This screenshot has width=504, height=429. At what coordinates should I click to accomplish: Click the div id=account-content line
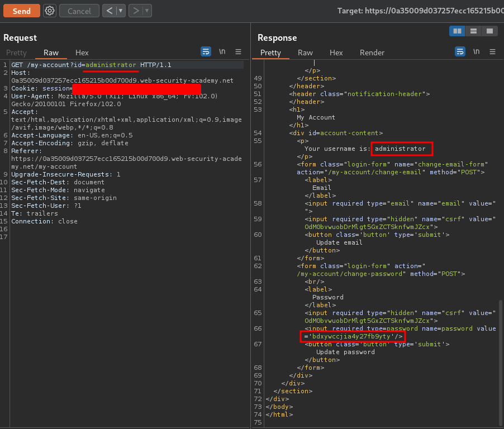click(x=336, y=133)
